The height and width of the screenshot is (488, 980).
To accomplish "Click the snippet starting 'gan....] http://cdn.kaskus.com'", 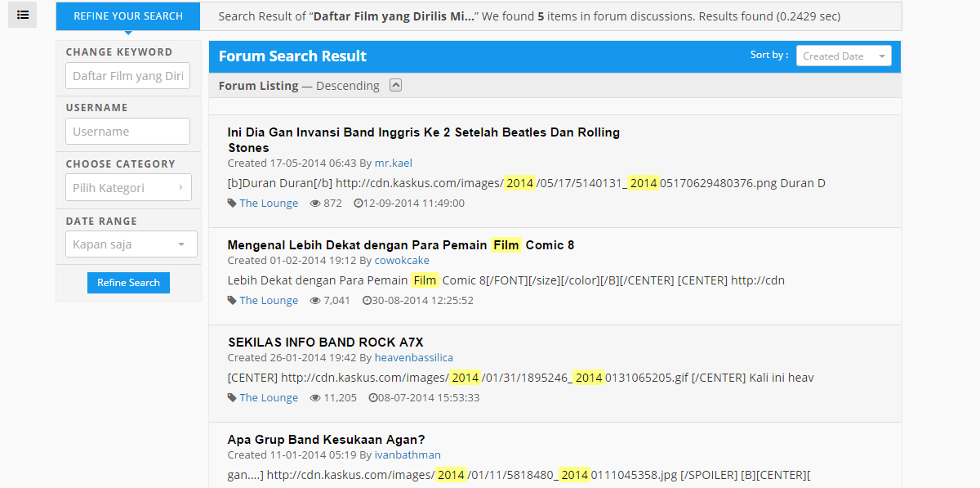I will [x=519, y=475].
